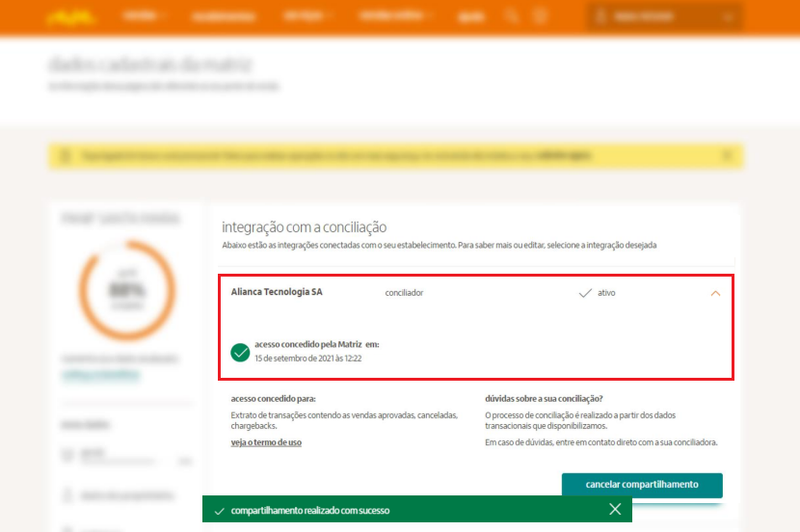Click the orange circular progress indicator
This screenshot has width=800, height=532.
tap(127, 290)
